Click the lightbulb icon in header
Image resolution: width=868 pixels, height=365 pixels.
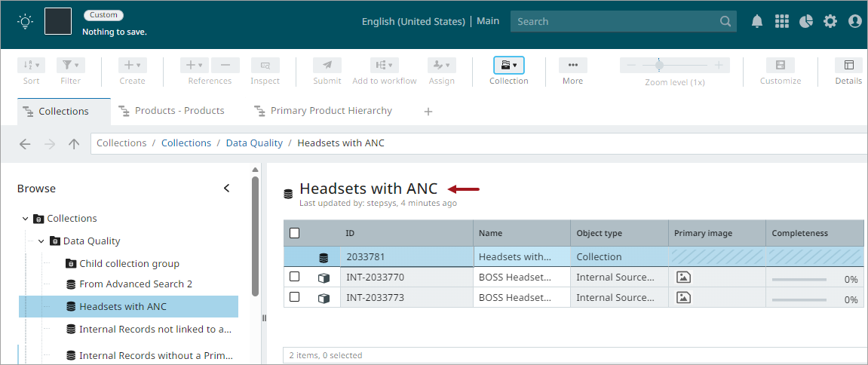pos(26,21)
